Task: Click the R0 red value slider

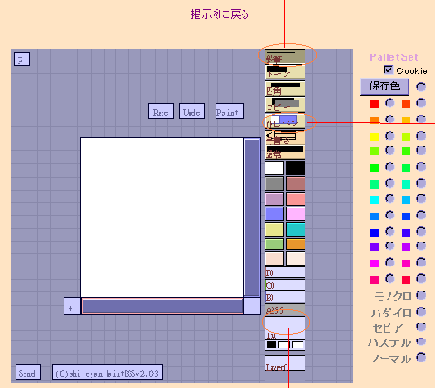Action: (x=285, y=273)
